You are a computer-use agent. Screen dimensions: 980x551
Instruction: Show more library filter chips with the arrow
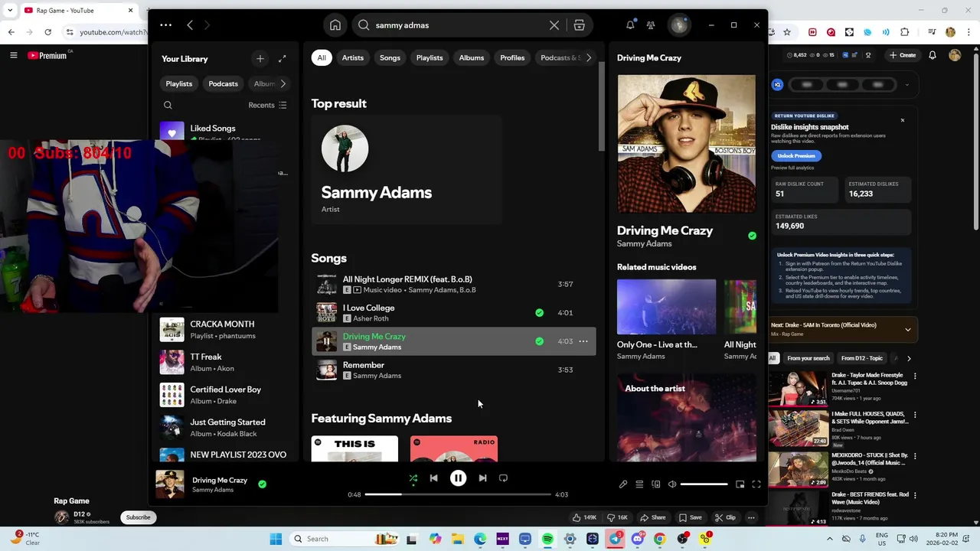[x=283, y=83]
